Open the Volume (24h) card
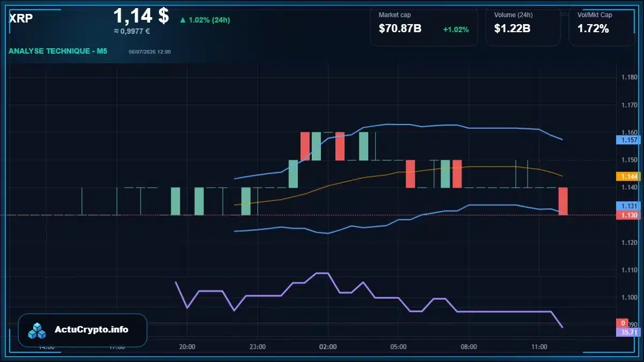The height and width of the screenshot is (362, 644). coord(523,26)
